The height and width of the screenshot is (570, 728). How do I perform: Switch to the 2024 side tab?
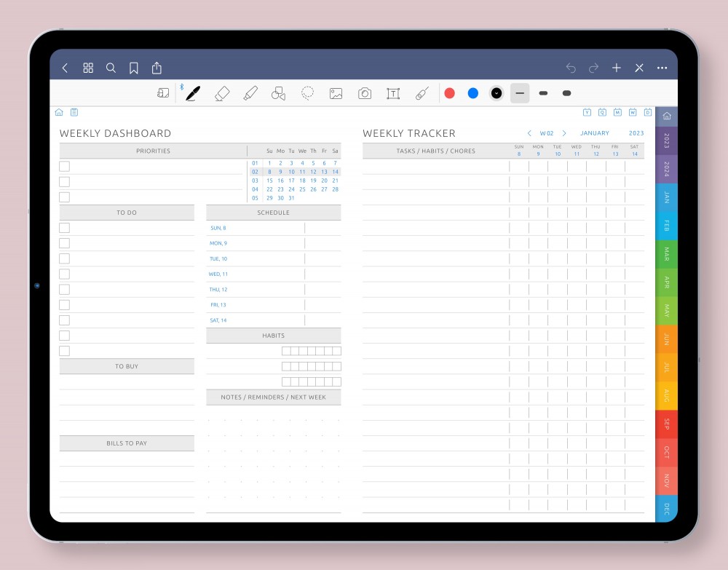667,169
